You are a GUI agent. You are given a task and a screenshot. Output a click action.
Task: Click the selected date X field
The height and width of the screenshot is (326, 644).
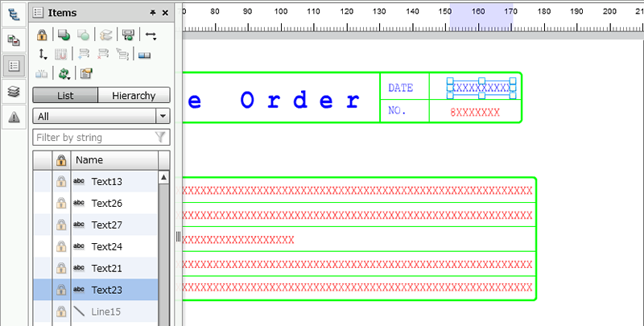481,88
